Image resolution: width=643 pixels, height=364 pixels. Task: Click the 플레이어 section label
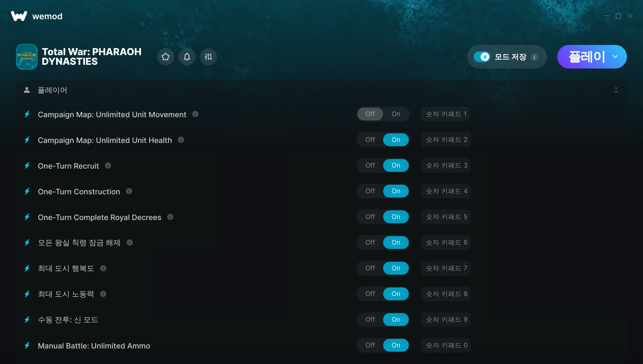(x=53, y=90)
